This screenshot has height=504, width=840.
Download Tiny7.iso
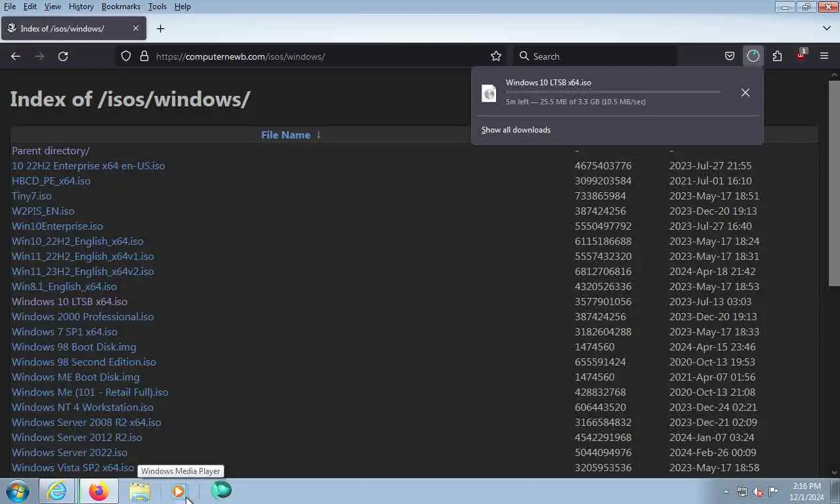pyautogui.click(x=31, y=196)
